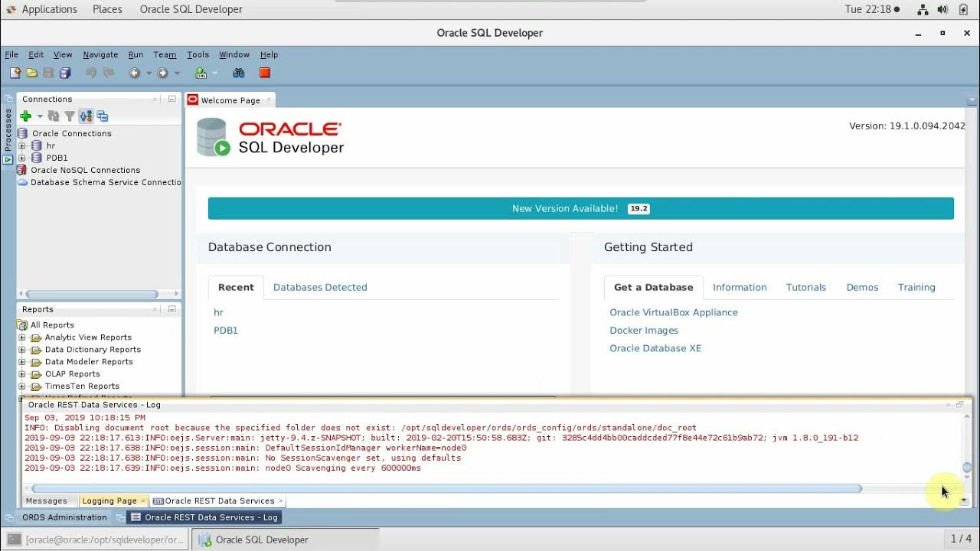The width and height of the screenshot is (980, 551).
Task: Click the Oracle database play logo
Action: tap(214, 137)
